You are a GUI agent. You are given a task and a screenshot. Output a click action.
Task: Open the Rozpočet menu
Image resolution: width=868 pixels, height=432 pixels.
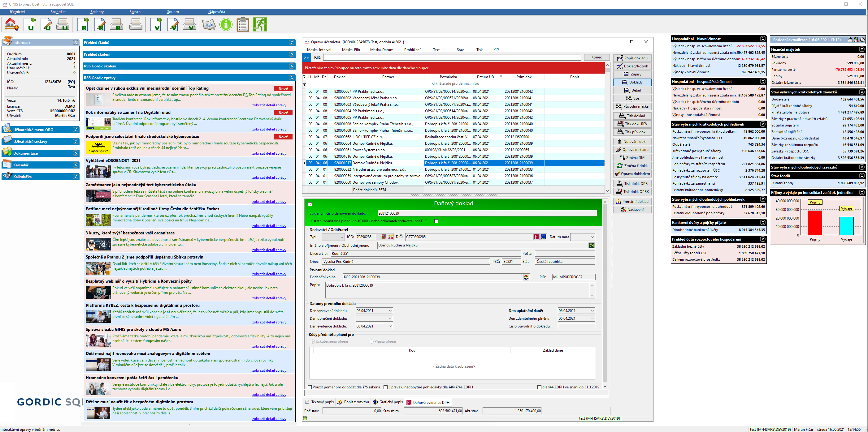[58, 12]
